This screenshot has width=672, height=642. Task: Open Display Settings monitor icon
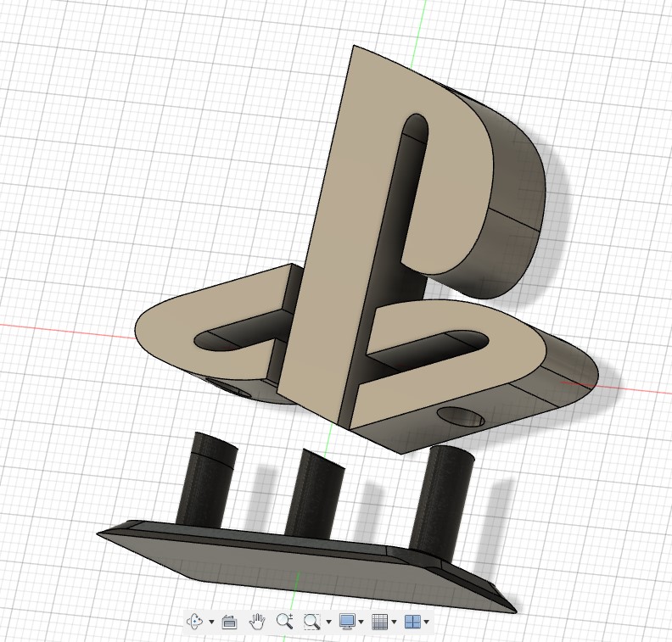(347, 621)
